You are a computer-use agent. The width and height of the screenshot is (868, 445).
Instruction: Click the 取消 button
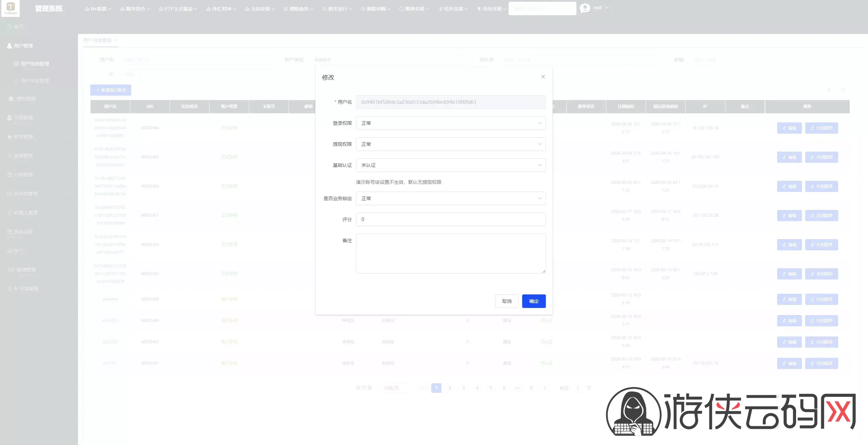coord(507,301)
